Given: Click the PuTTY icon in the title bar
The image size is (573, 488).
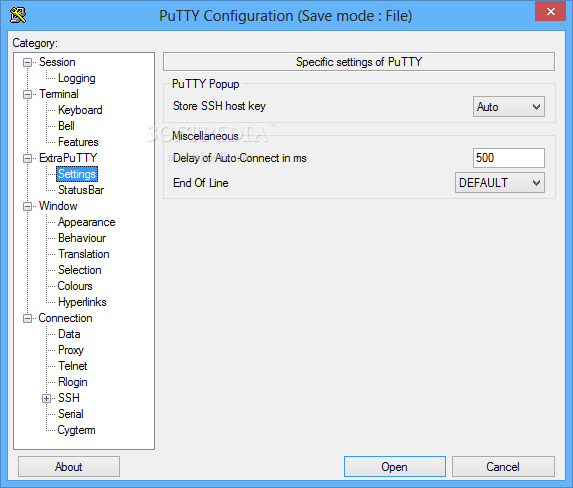Looking at the screenshot, I should click(x=18, y=15).
